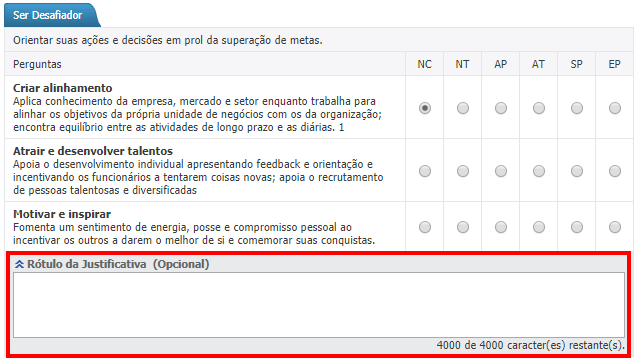Image resolution: width=638 pixels, height=361 pixels.
Task: Collapse the Rótulo da Justificativa section
Action: coord(19,265)
